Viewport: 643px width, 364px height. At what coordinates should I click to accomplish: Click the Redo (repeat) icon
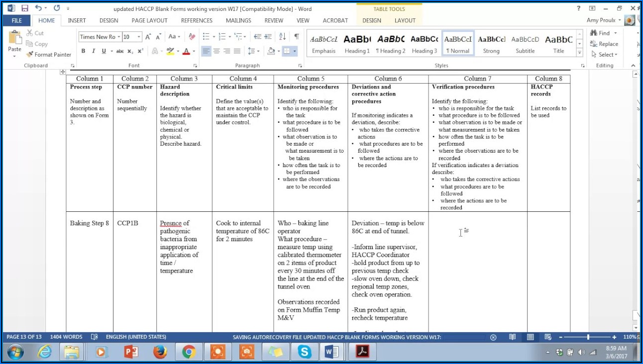point(57,8)
